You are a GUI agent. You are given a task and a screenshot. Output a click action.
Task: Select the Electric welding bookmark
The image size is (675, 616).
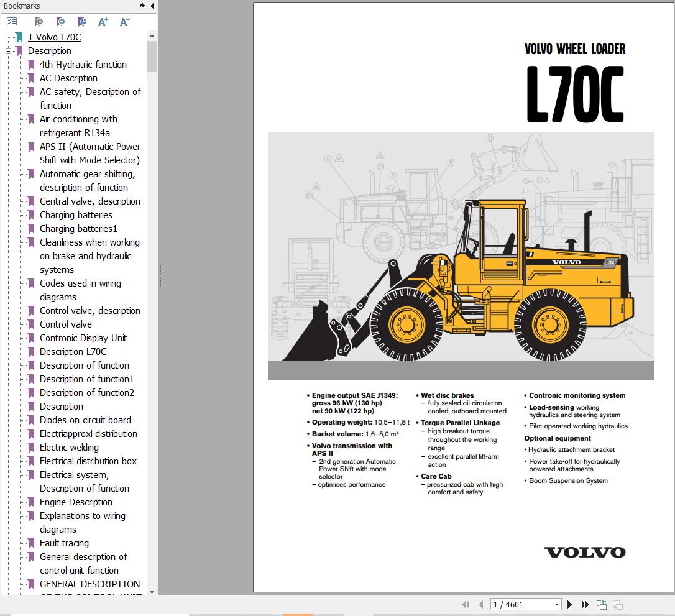(69, 447)
